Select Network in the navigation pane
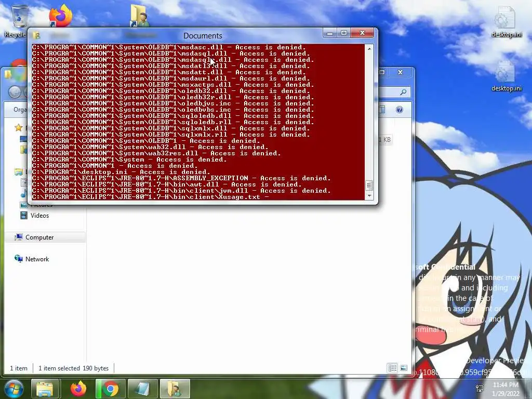This screenshot has width=532, height=399. (37, 259)
